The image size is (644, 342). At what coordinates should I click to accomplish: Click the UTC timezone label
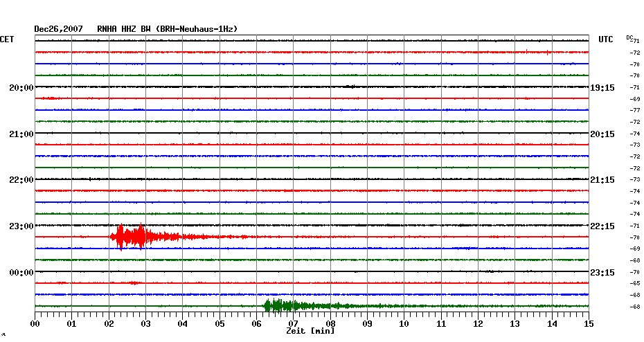pyautogui.click(x=605, y=39)
